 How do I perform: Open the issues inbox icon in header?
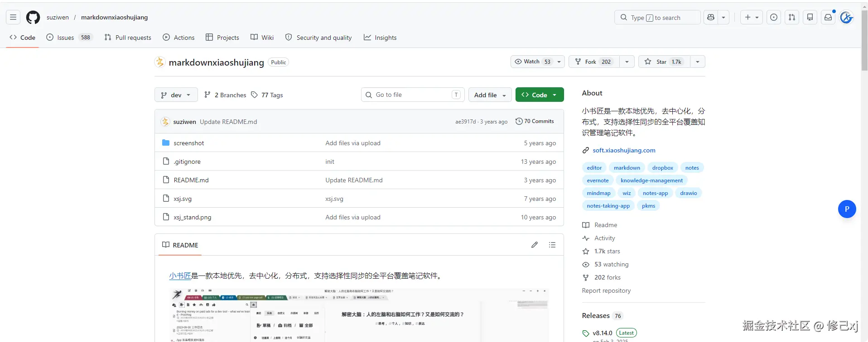click(774, 17)
